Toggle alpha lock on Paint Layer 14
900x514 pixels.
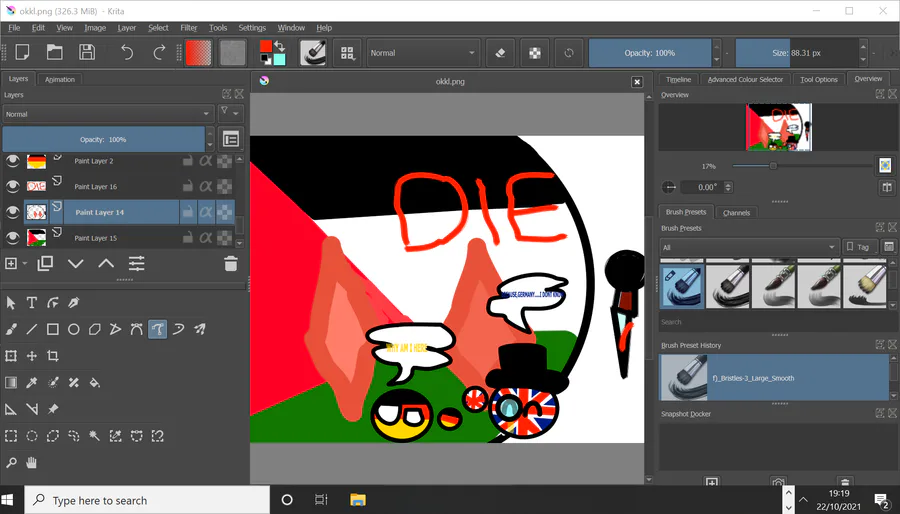point(205,212)
